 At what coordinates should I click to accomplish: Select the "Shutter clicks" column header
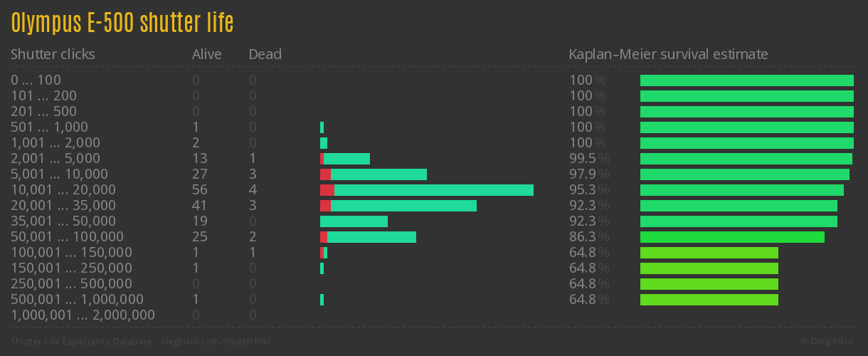tap(53, 54)
